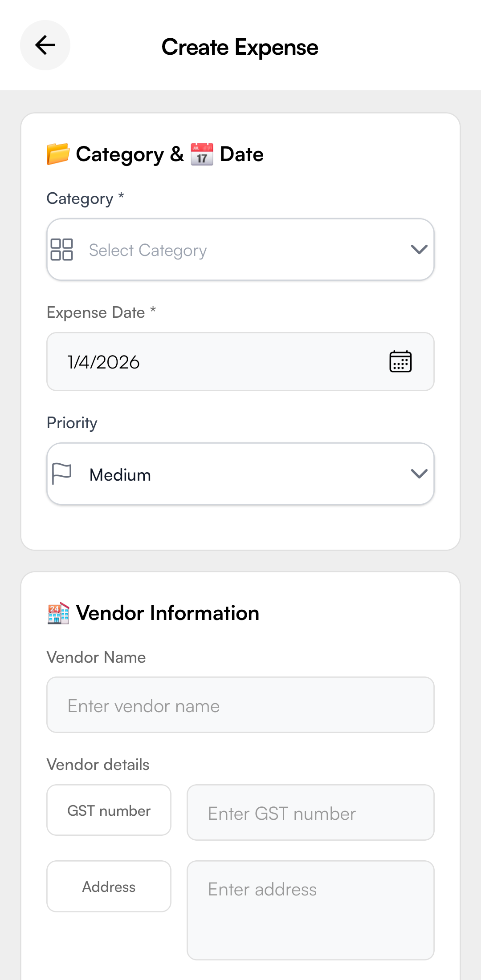This screenshot has width=481, height=980.
Task: Expand the Category dropdown chevron
Action: pos(419,249)
